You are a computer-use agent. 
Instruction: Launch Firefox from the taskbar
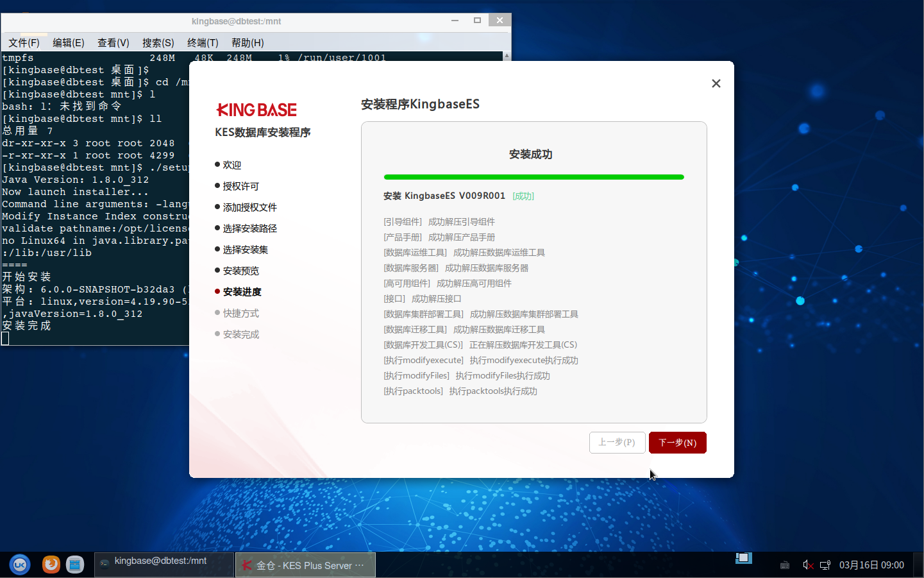pos(51,565)
